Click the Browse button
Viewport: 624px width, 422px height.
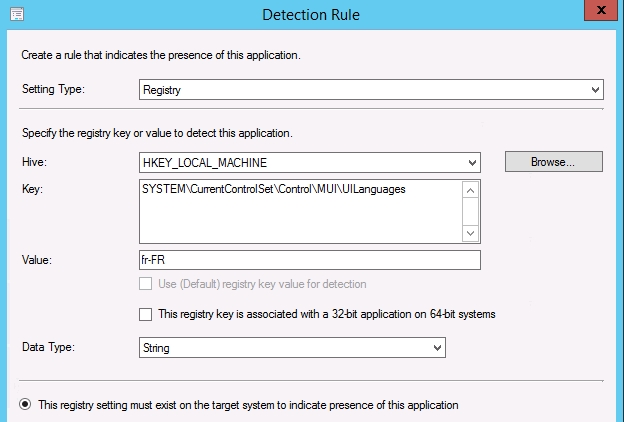pos(553,162)
